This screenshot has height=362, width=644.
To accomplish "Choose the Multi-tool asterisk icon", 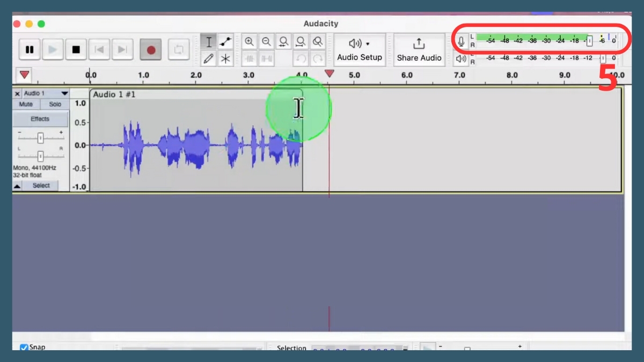I will pyautogui.click(x=225, y=58).
